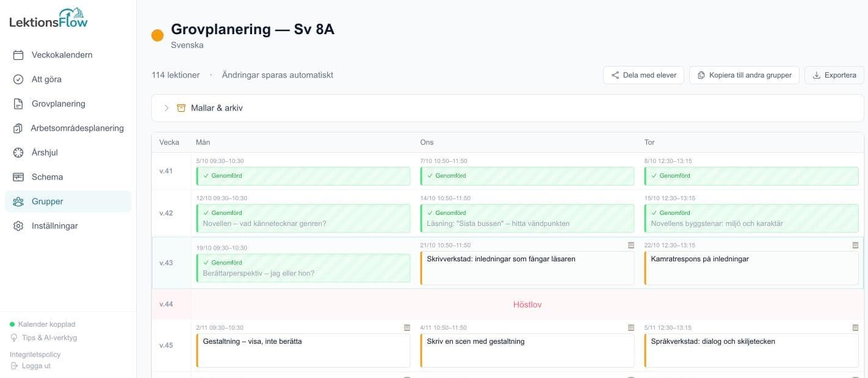The height and width of the screenshot is (378, 868).
Task: Click the Att göra checkmark icon
Action: [18, 79]
